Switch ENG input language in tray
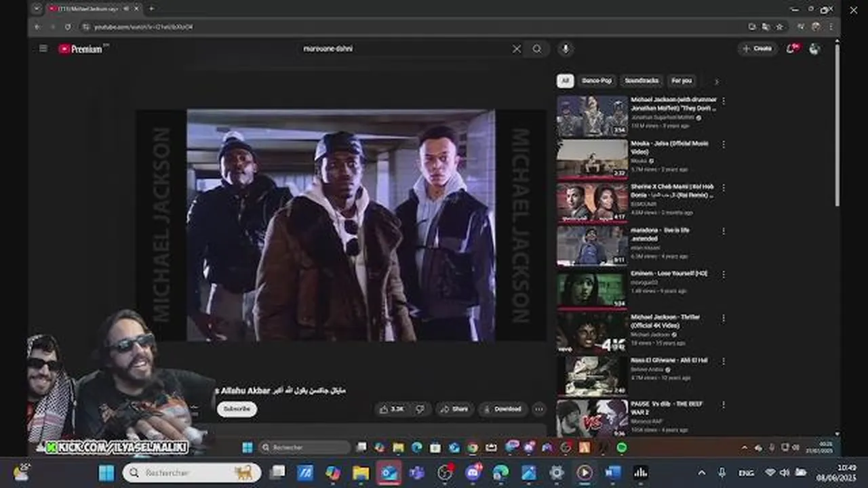The image size is (868, 488). (745, 472)
